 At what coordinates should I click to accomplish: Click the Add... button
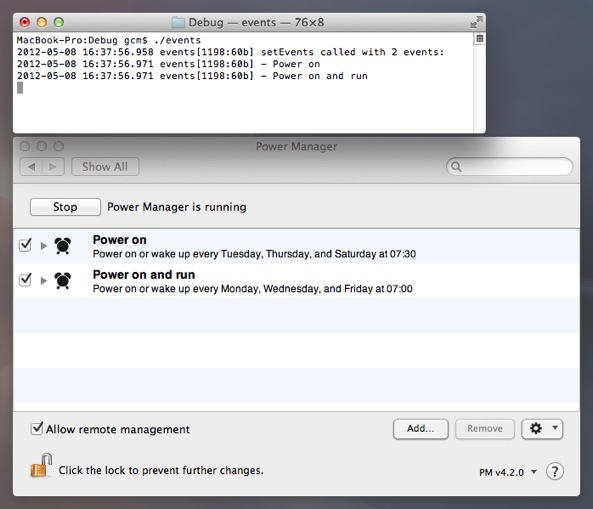(421, 429)
